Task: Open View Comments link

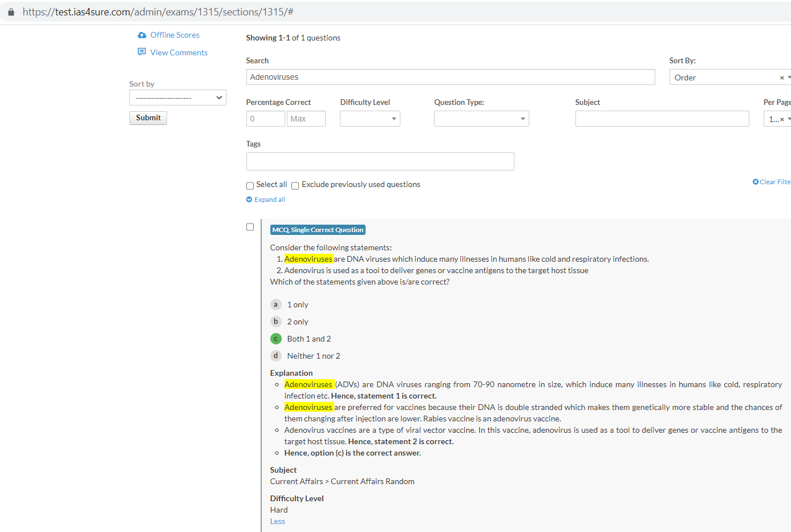Action: click(x=179, y=52)
